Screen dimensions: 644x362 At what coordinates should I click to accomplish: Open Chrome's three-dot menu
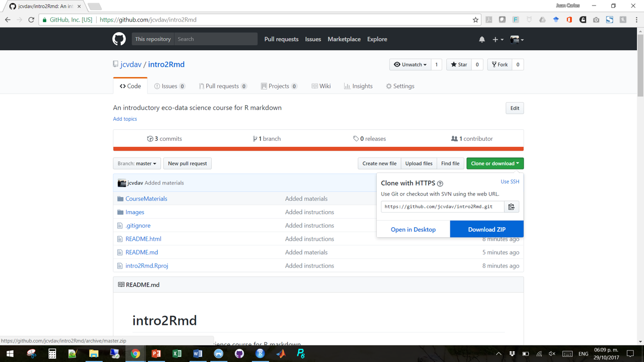tap(636, 20)
